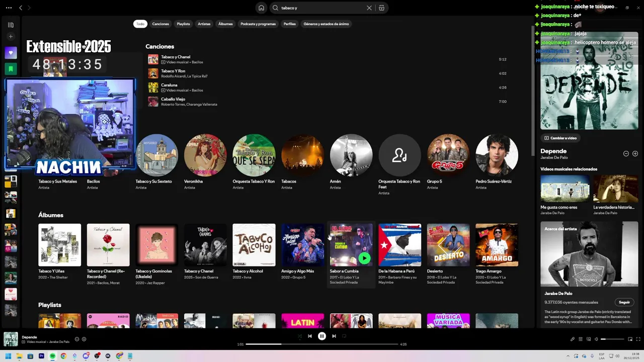Screen dimensions: 644x362
Task: Hide Depende with minus icon in side panel
Action: tap(626, 153)
